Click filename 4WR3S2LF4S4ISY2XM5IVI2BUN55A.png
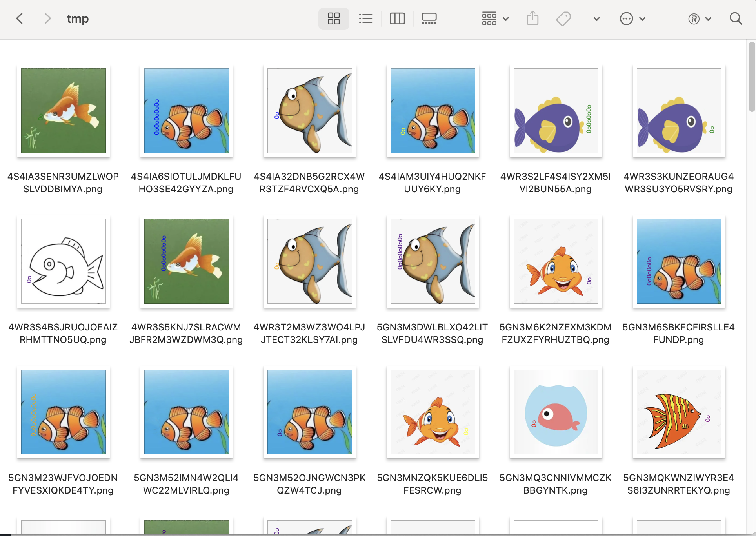This screenshot has width=756, height=536. (556, 183)
